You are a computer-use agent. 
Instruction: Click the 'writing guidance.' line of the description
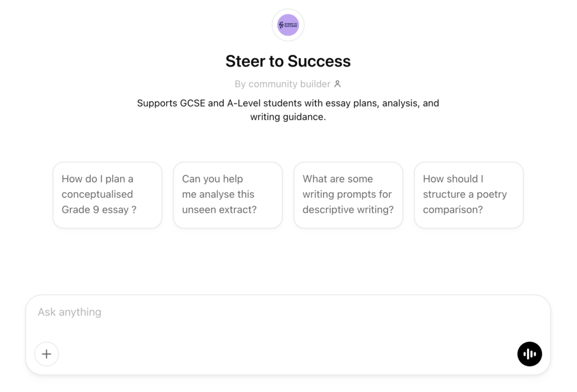288,118
